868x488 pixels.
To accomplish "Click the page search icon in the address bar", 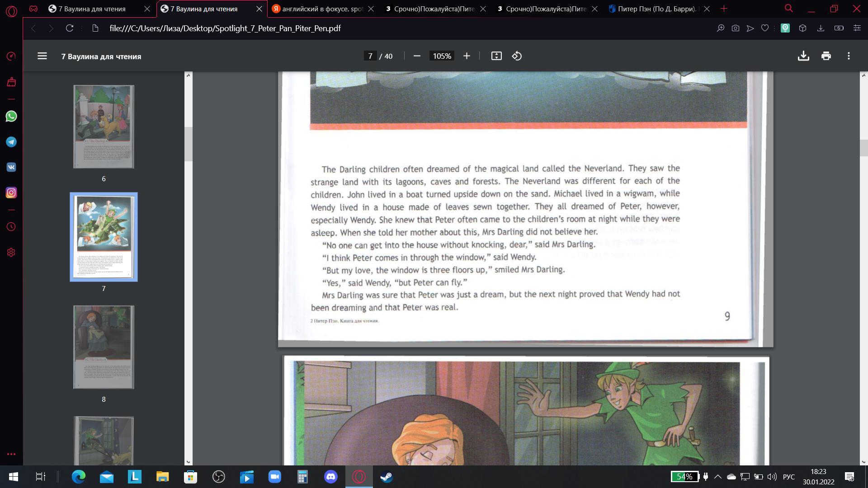I will click(x=721, y=28).
